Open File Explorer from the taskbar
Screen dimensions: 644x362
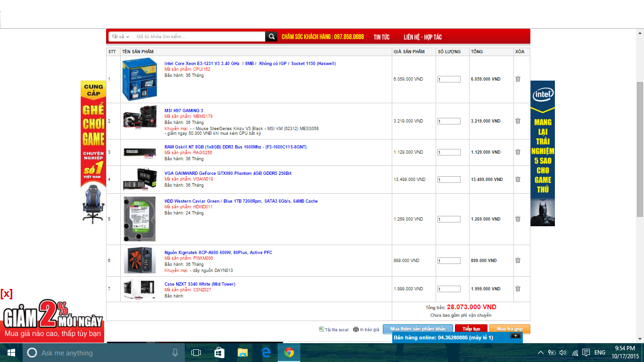242,353
